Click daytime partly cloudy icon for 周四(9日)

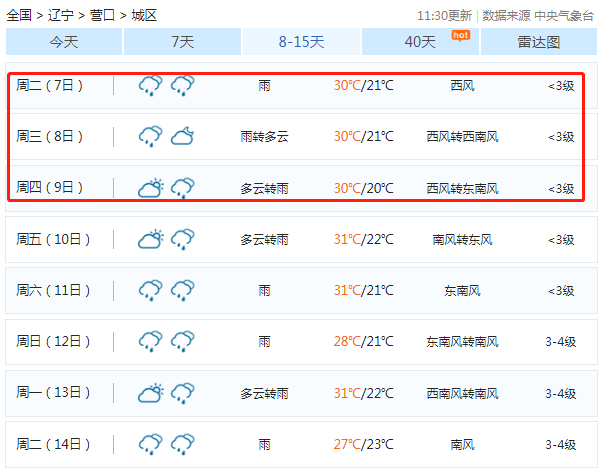pyautogui.click(x=150, y=187)
